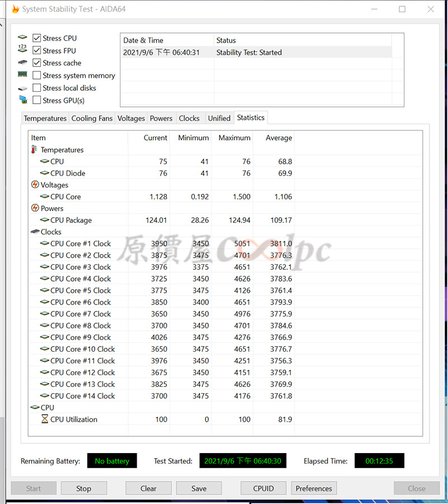Enable the Stress local disks checkbox
Image resolution: width=448 pixels, height=504 pixels.
(x=37, y=88)
